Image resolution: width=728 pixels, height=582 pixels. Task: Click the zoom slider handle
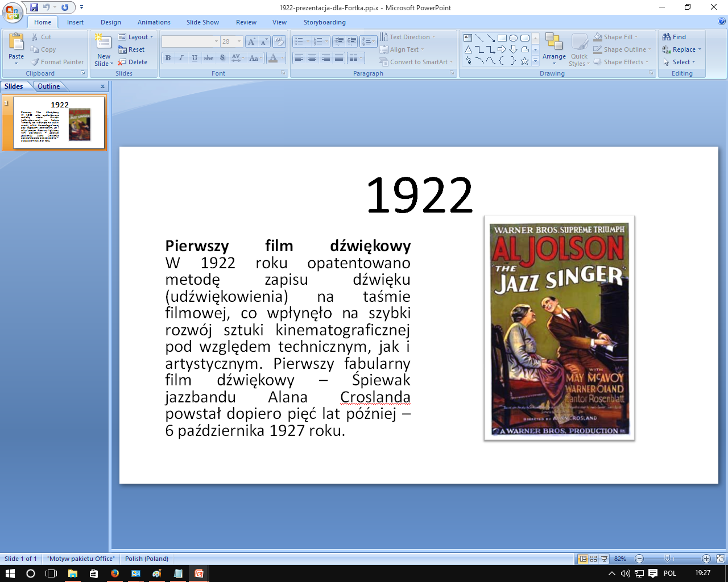tap(668, 559)
